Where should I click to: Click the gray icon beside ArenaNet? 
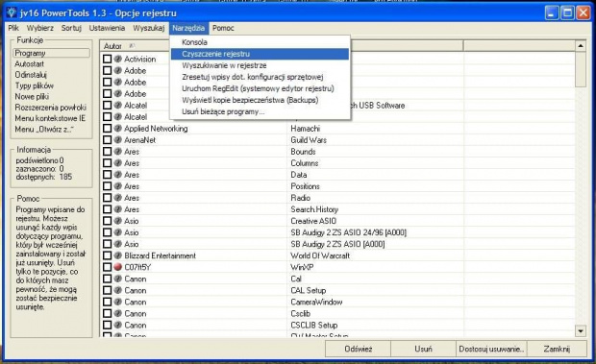(118, 139)
